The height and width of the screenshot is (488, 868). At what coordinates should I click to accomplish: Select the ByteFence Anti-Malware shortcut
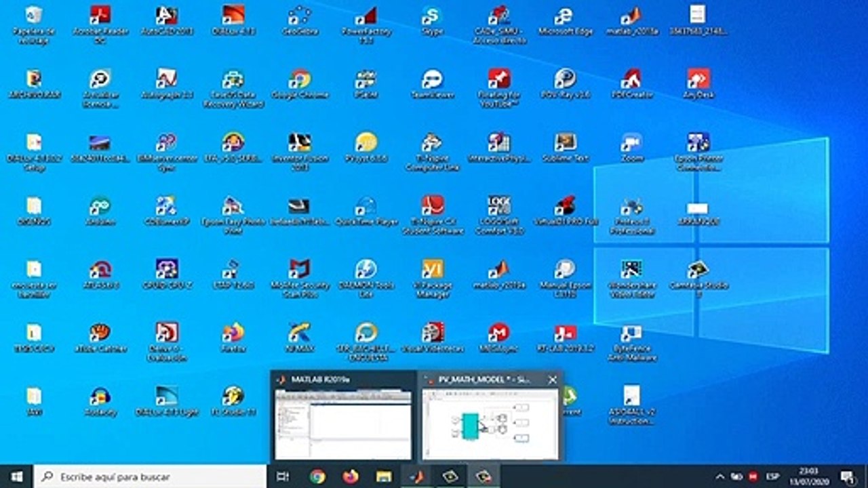click(x=631, y=343)
